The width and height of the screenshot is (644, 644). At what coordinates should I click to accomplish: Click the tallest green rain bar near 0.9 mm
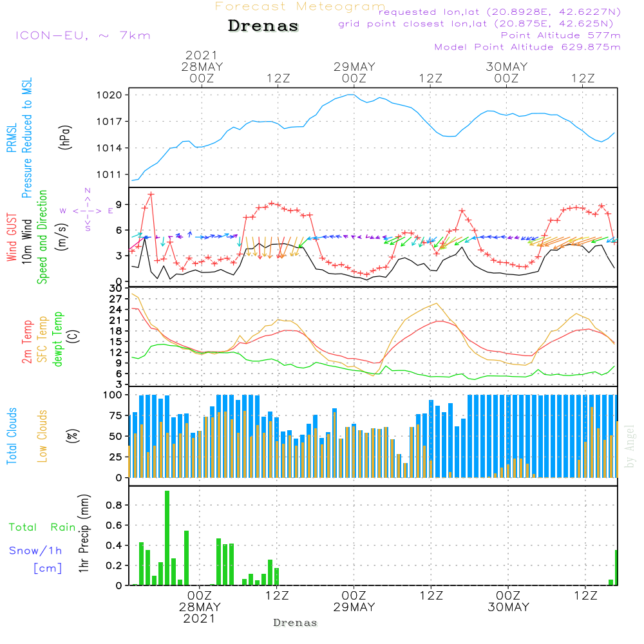pos(167,538)
